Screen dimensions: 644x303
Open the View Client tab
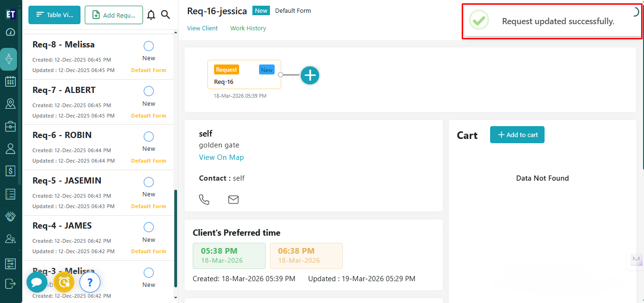202,28
